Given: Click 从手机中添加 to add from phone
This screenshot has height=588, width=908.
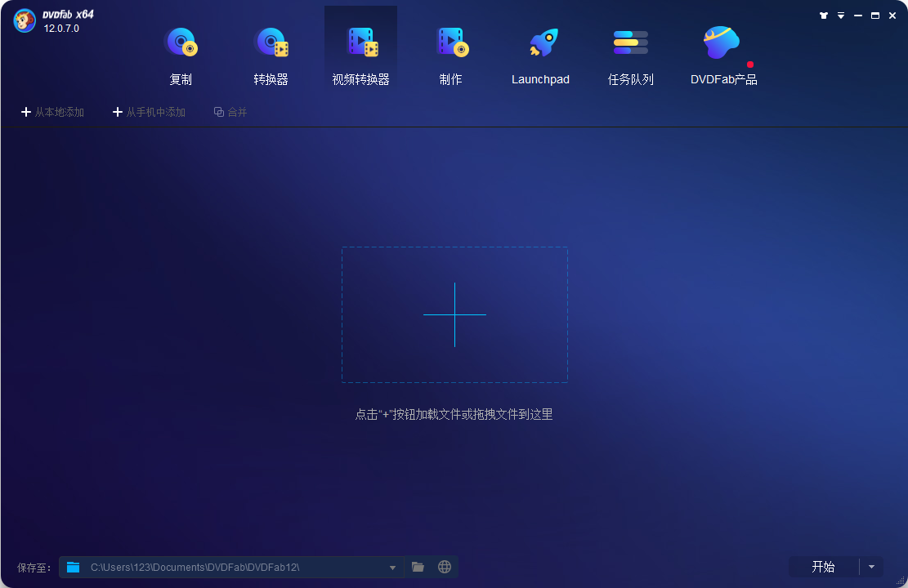Looking at the screenshot, I should click(x=149, y=112).
